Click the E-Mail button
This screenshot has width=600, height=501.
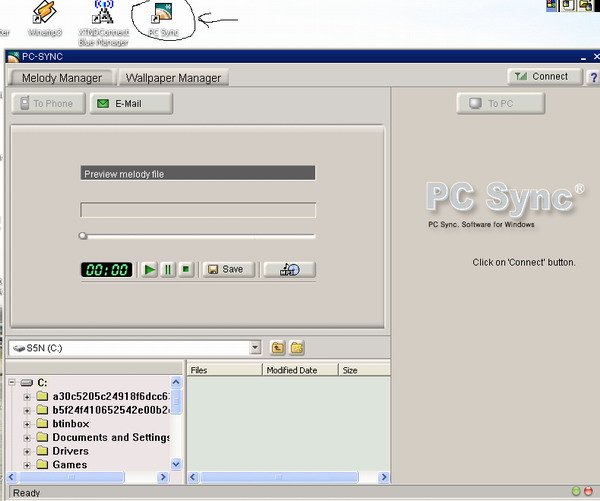coord(131,103)
